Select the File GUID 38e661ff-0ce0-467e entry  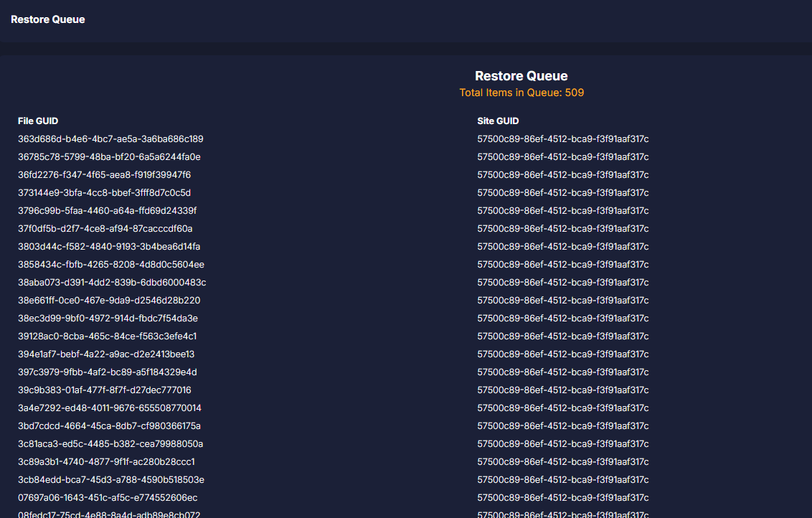pyautogui.click(x=109, y=301)
